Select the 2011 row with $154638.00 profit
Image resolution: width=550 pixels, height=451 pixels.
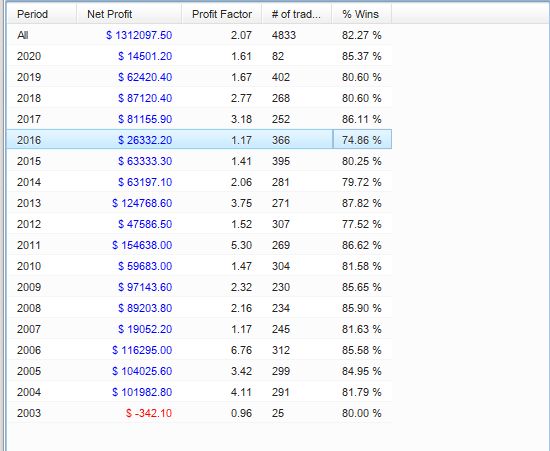[199, 245]
